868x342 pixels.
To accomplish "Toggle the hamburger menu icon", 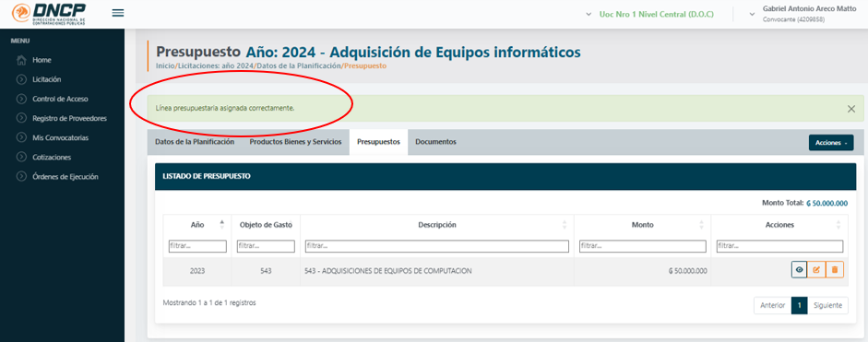I will [x=118, y=13].
